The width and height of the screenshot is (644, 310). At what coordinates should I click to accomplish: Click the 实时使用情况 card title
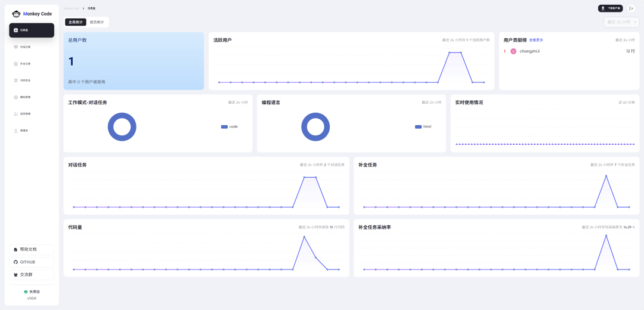[469, 102]
